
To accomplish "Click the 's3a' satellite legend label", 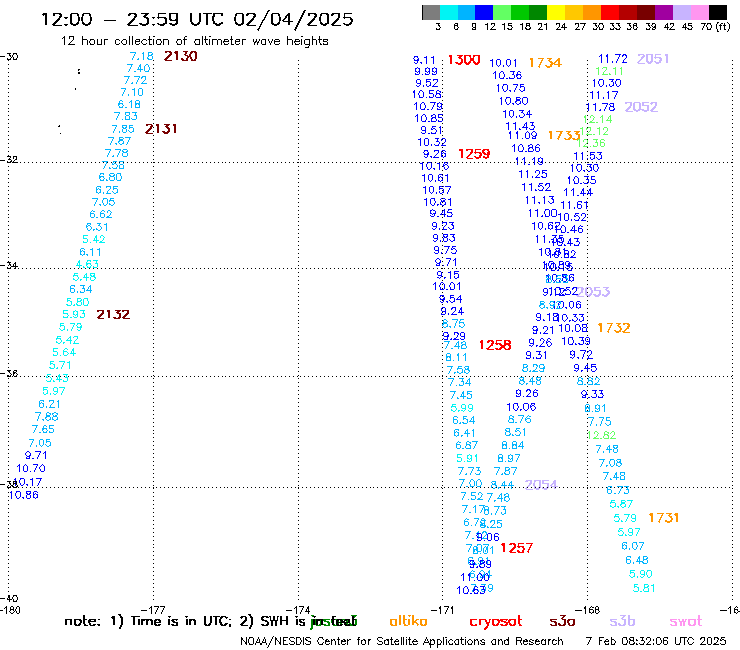I will 562,622.
